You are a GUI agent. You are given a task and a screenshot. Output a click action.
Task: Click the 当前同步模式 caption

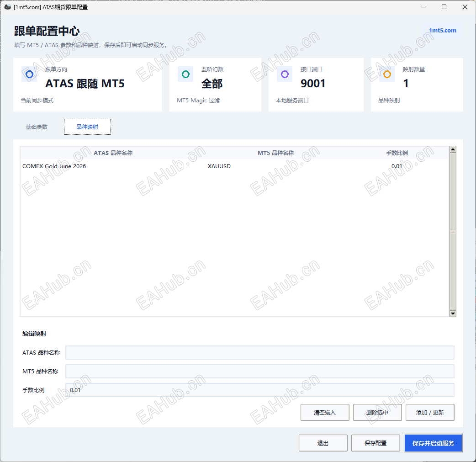pos(37,100)
